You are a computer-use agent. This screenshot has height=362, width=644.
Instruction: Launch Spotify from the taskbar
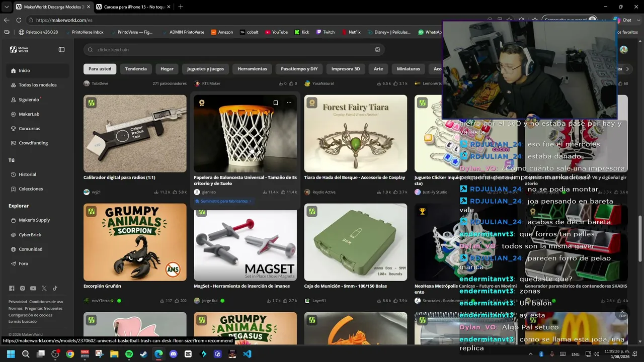click(129, 354)
